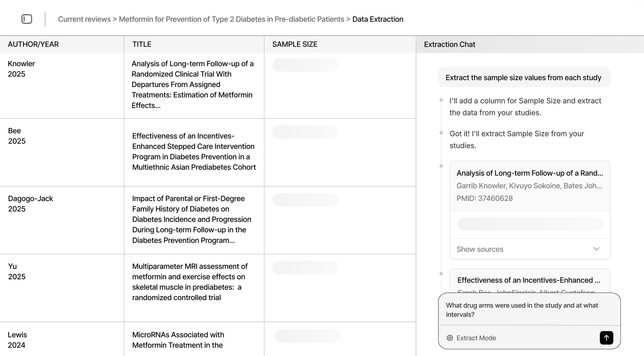Click the SAMPLE SIZE column header

tap(295, 44)
